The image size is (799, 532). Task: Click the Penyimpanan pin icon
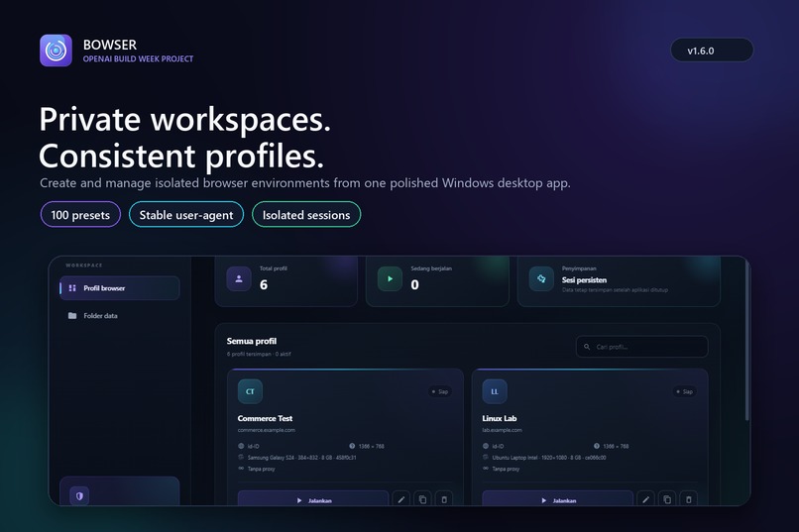click(541, 278)
